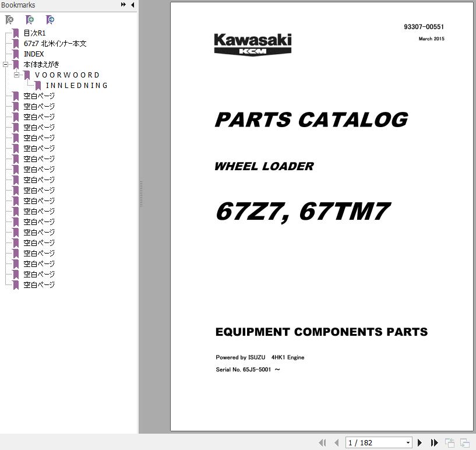Click the previous view icon in the bottom bar
The height and width of the screenshot is (450, 476).
tap(450, 442)
